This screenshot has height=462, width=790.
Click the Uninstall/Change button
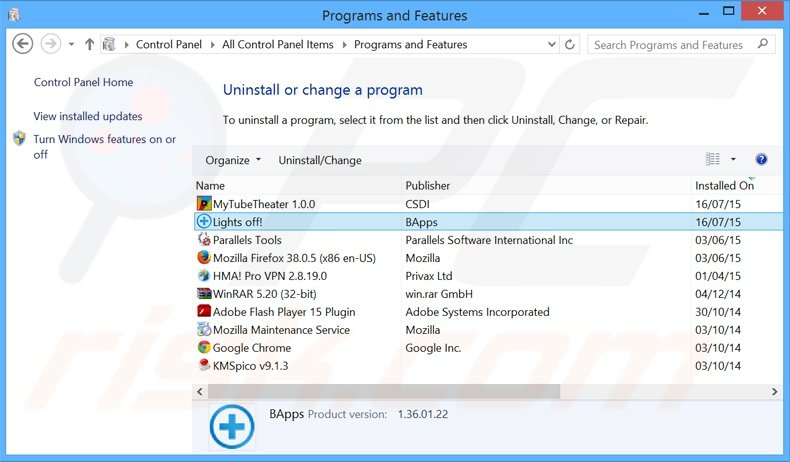pyautogui.click(x=320, y=160)
